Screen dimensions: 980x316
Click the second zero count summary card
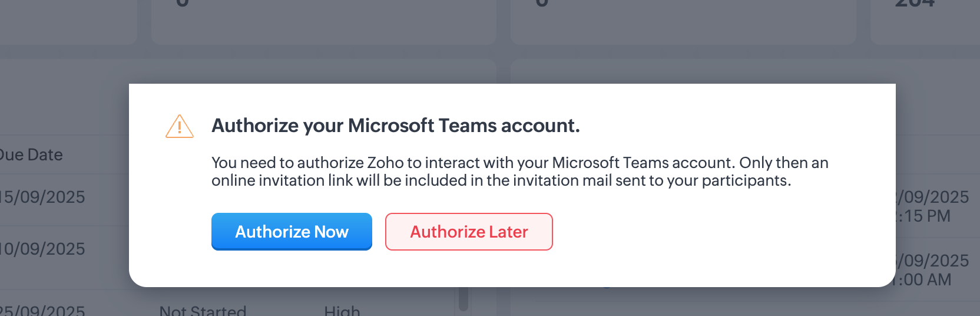click(x=683, y=21)
